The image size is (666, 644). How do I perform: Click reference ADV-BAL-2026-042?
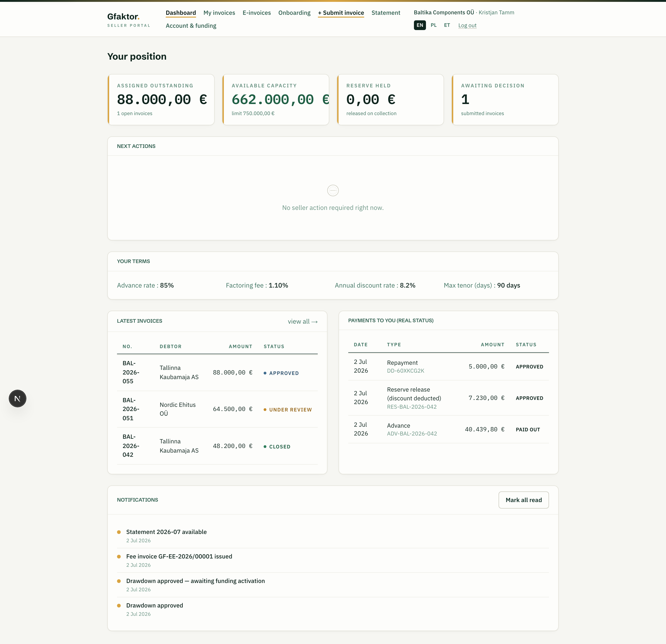click(x=412, y=433)
